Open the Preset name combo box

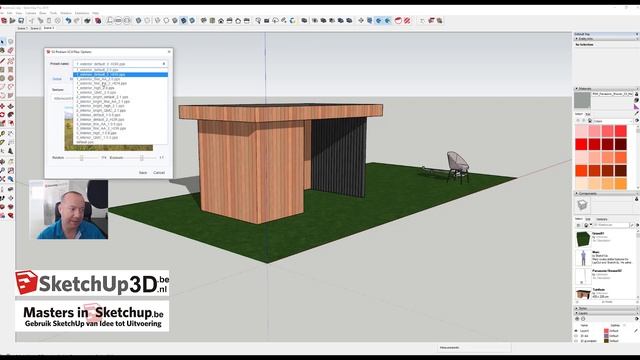120,64
